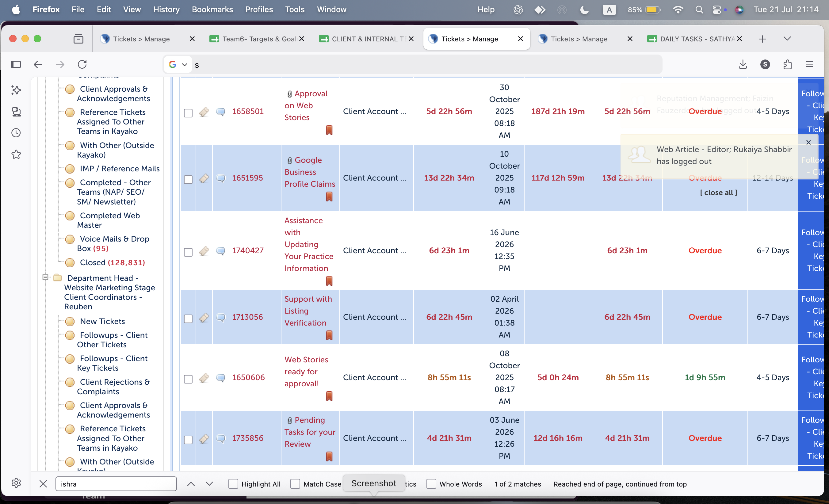Open New Tickets under Department Head Reuben

(x=102, y=321)
